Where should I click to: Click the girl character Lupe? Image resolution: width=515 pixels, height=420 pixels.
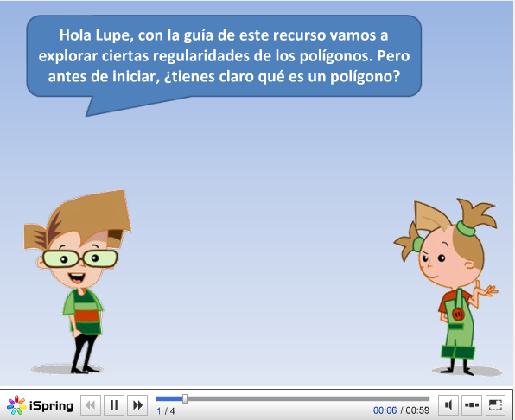point(448,287)
